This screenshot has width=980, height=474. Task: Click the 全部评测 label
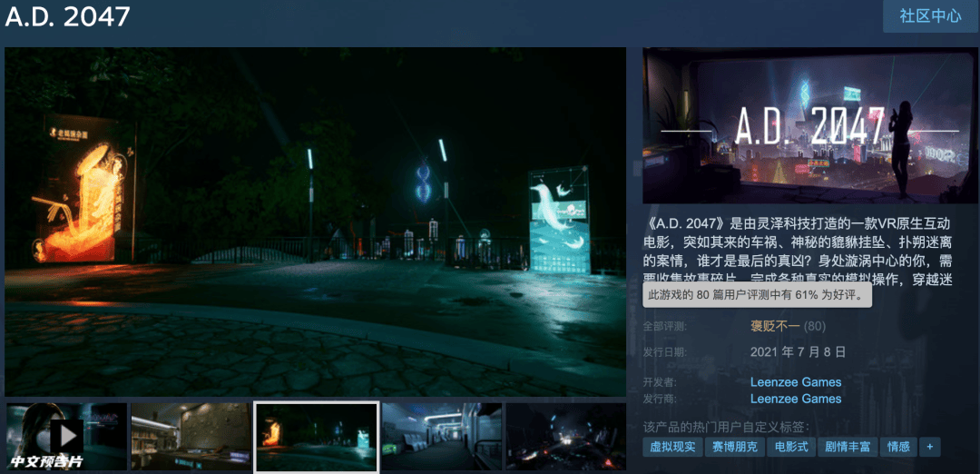click(664, 326)
